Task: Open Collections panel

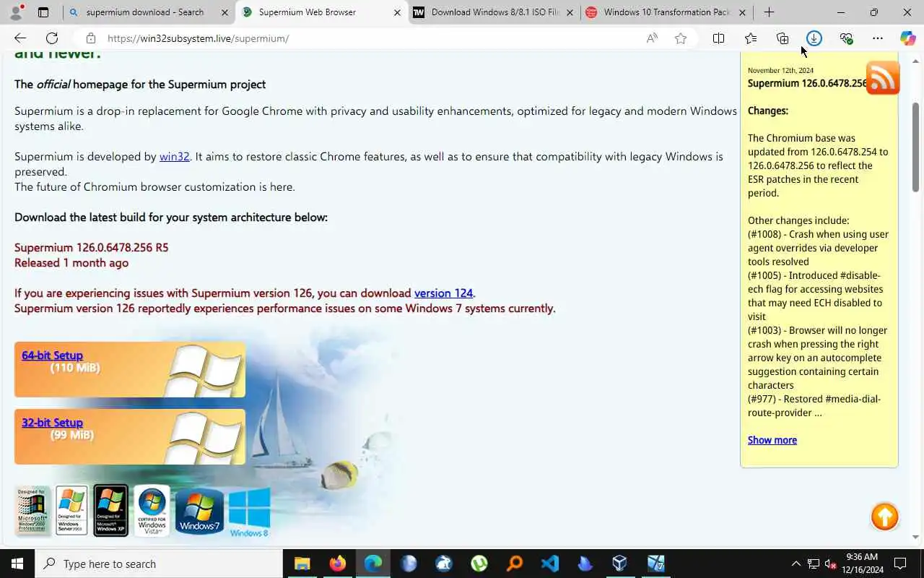Action: point(783,38)
